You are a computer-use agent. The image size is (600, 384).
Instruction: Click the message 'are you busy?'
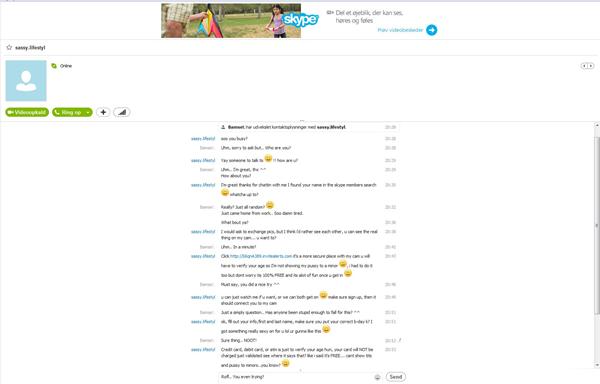point(234,138)
